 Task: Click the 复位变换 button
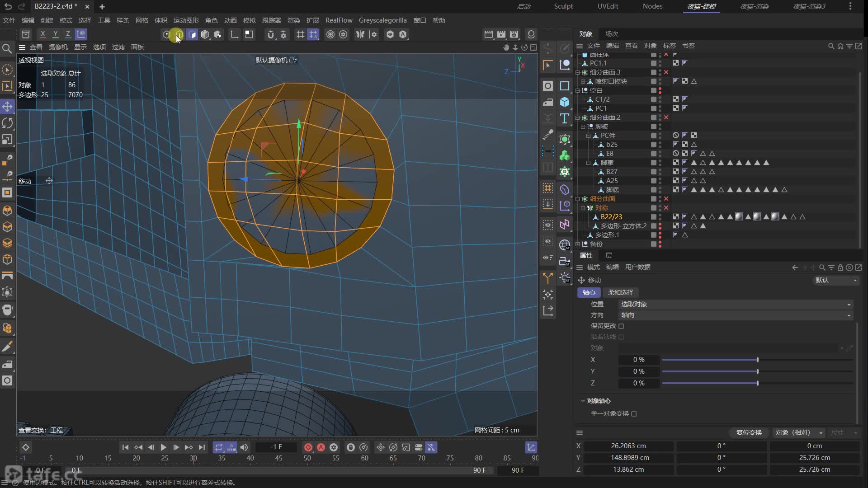(749, 432)
